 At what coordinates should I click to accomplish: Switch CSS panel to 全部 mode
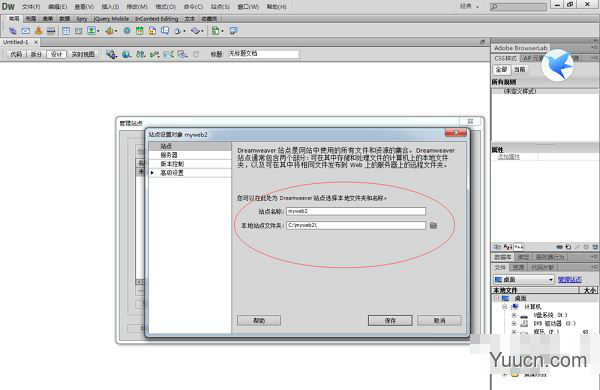click(502, 69)
